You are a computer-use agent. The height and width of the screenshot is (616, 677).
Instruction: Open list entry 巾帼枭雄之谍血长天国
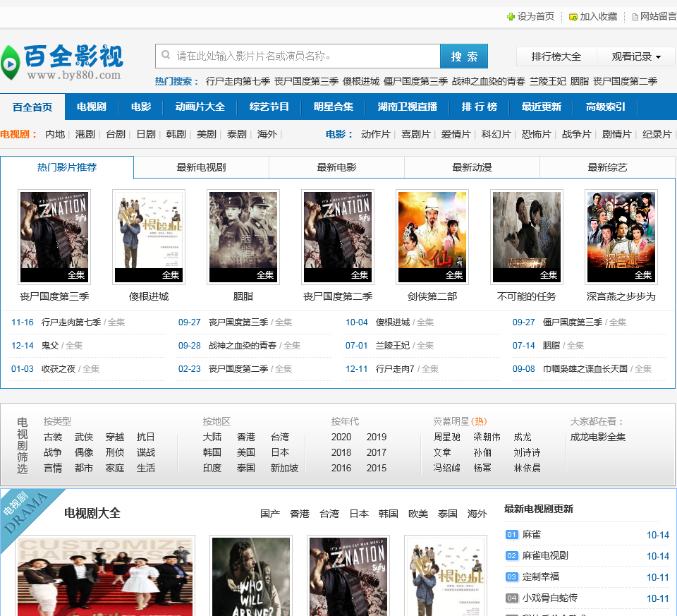pyautogui.click(x=585, y=369)
